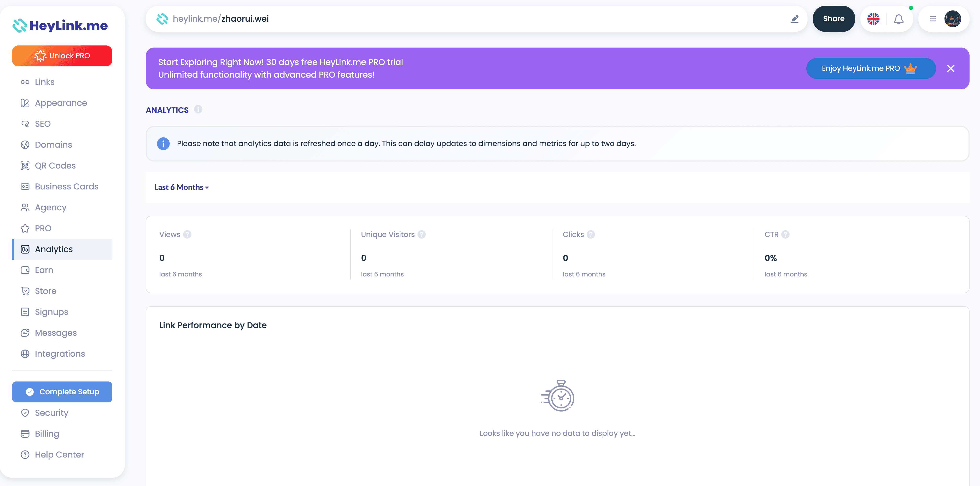Viewport: 980px width, 486px height.
Task: Click Enjoy HeyLink.me PRO button
Action: (x=871, y=68)
